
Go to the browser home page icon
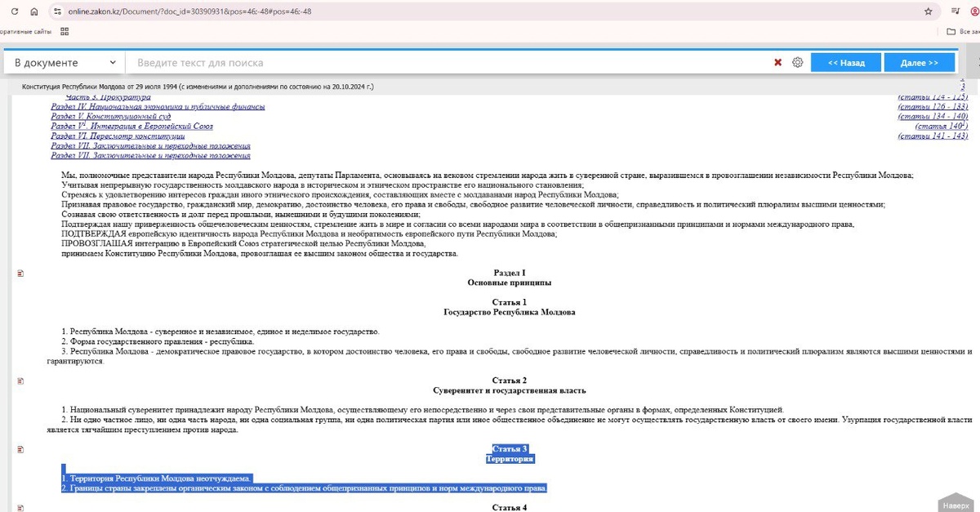pyautogui.click(x=33, y=12)
